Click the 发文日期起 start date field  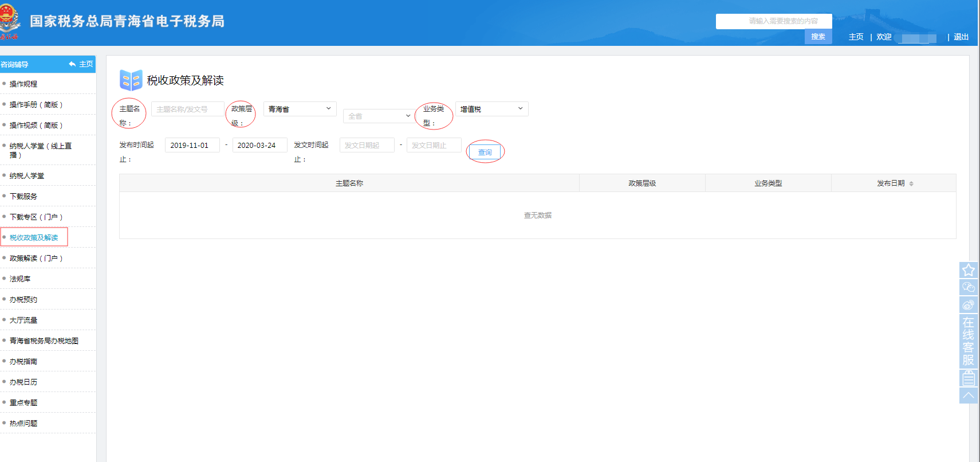pyautogui.click(x=367, y=146)
